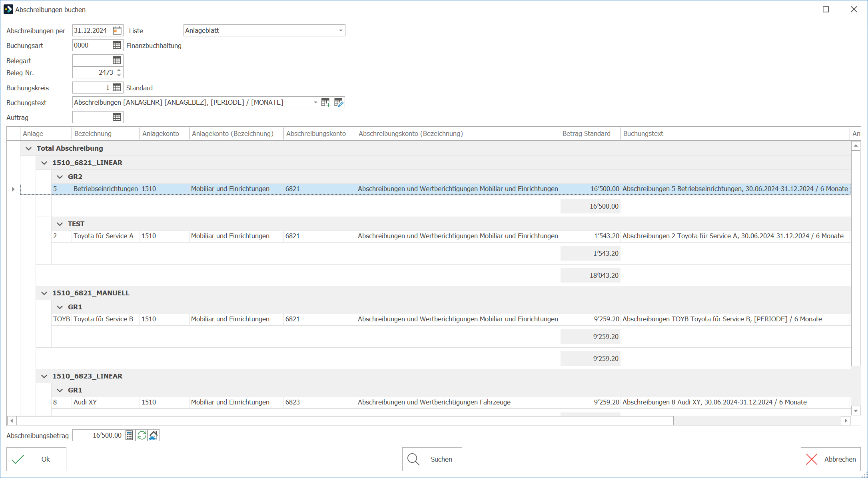This screenshot has height=478, width=868.
Task: Click the Abbrechen cancel button
Action: point(830,459)
